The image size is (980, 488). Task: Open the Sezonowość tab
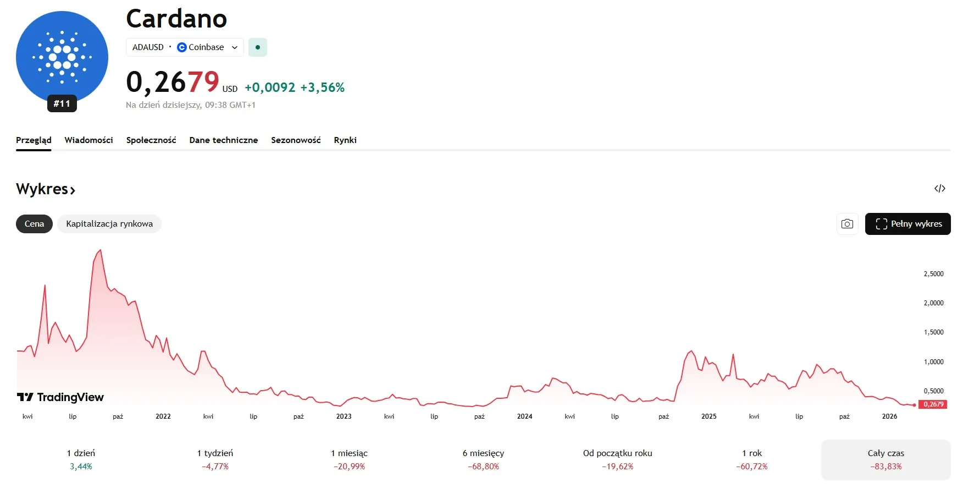[296, 140]
